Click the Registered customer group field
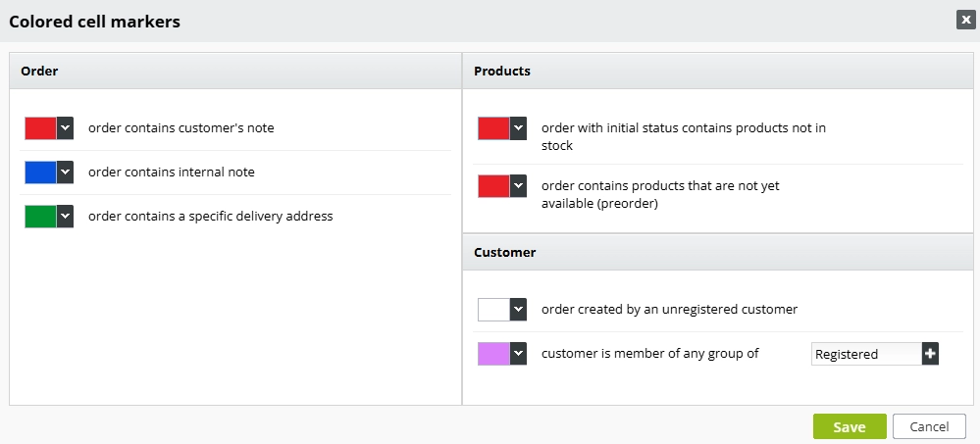 (x=865, y=354)
